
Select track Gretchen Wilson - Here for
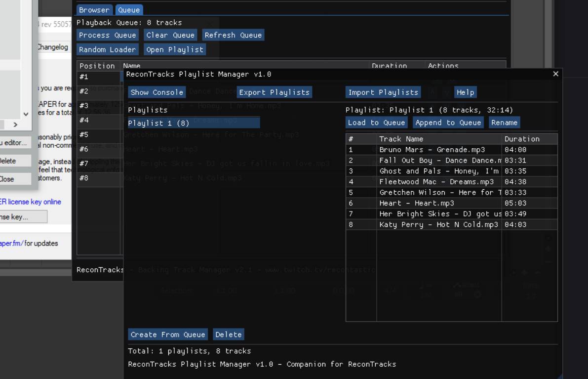452,193
